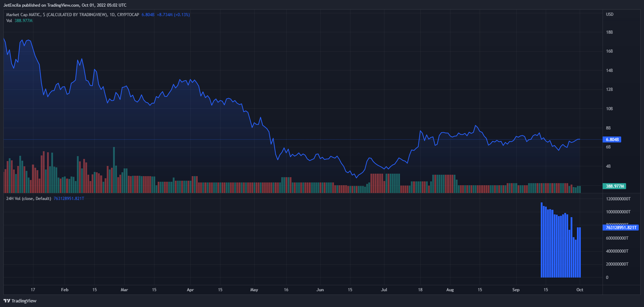Screen dimensions: 644x307
Task: Click the CRYPTOCAP source label
Action: (x=128, y=15)
